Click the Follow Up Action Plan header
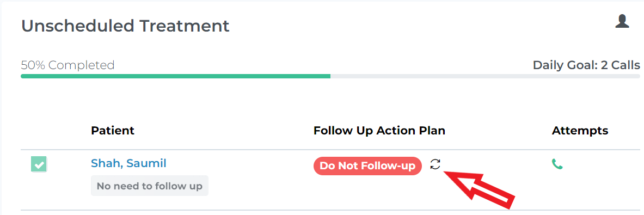644x215 pixels. (379, 131)
